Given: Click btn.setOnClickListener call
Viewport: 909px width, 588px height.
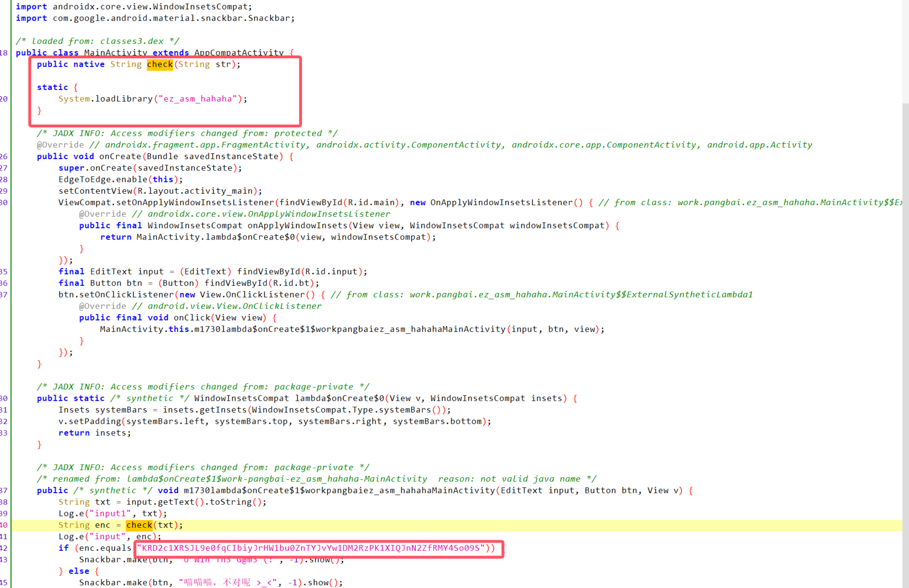Looking at the screenshot, I should (116, 294).
